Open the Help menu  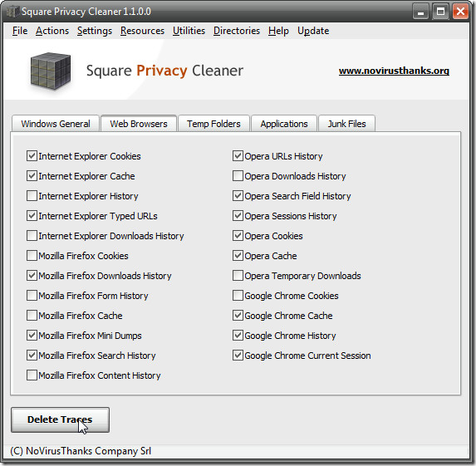pos(278,31)
